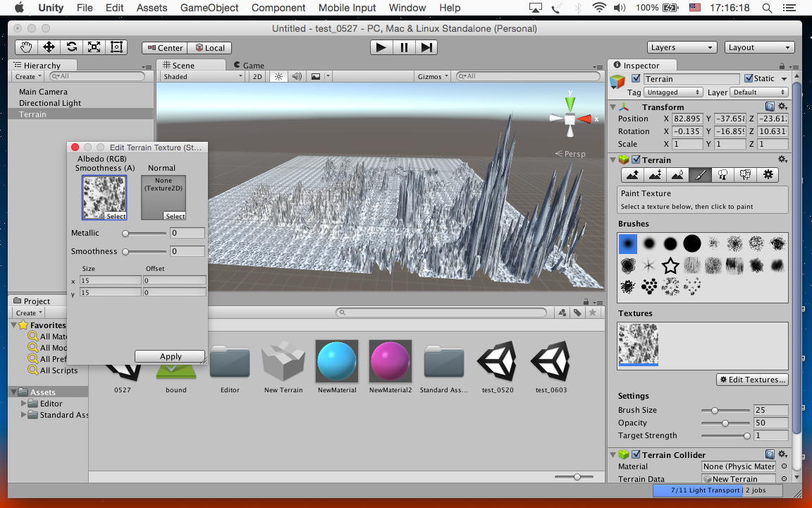This screenshot has width=812, height=508.
Task: Toggle the Static checkbox
Action: point(749,78)
